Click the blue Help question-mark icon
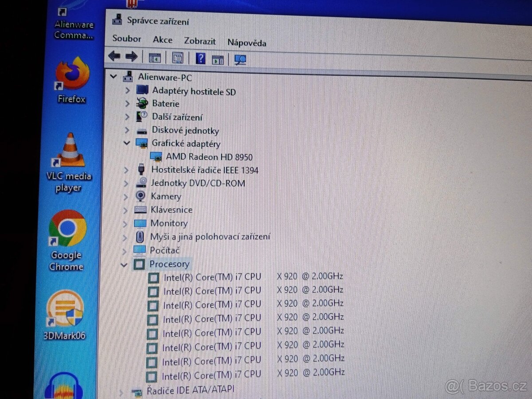 pyautogui.click(x=200, y=58)
